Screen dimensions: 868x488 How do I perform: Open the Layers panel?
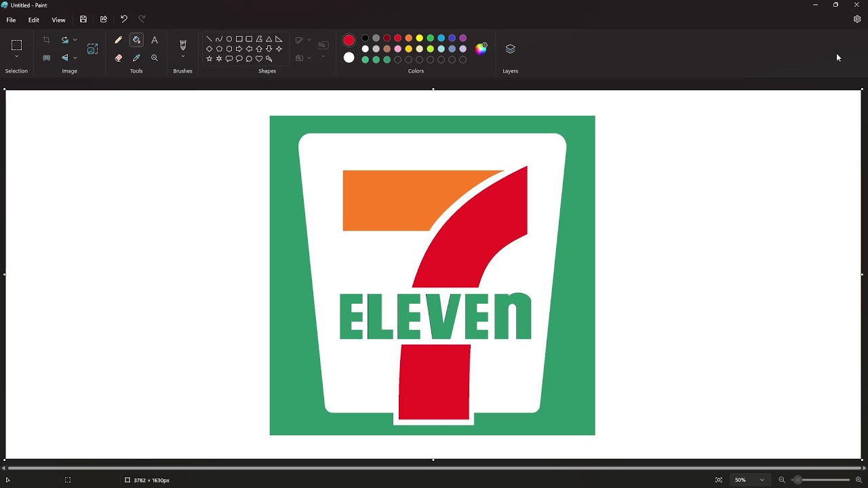pos(511,49)
